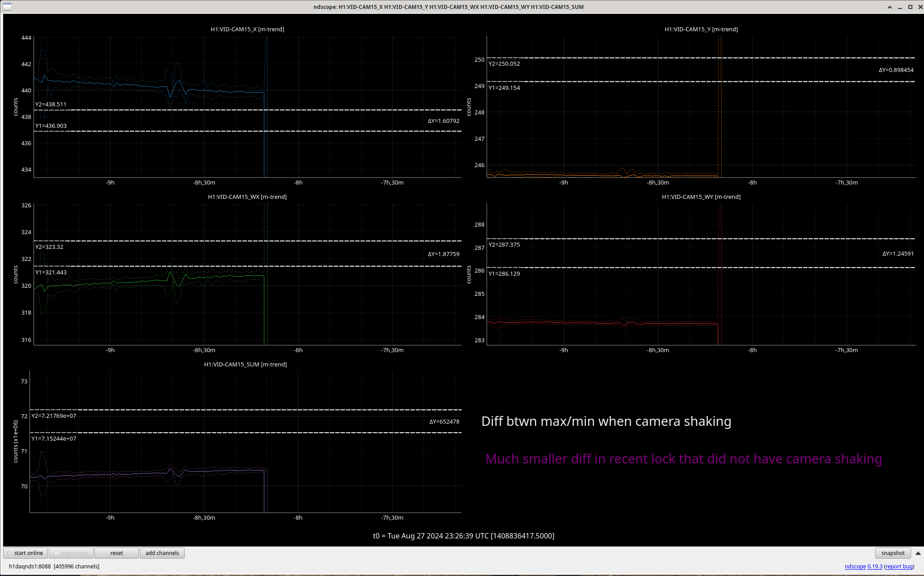Viewport: 924px width, 576px height.
Task: Click the green CAM15_WX trace drop line
Action: [264, 310]
